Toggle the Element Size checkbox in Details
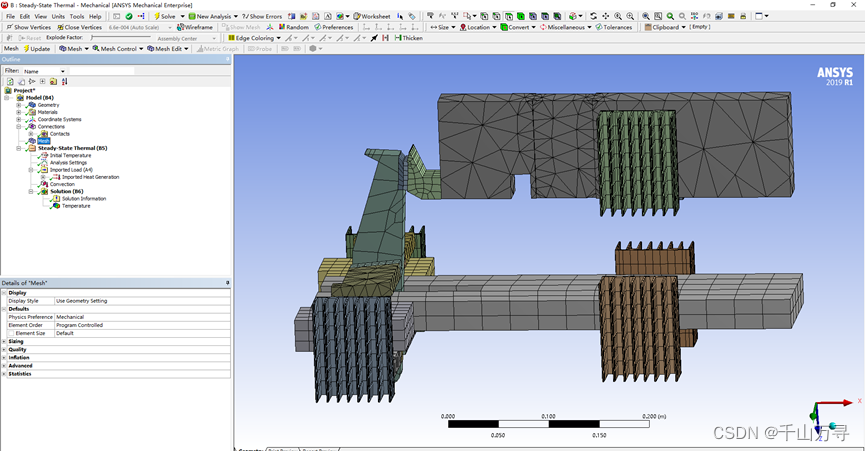This screenshot has width=865, height=451. tap(11, 333)
